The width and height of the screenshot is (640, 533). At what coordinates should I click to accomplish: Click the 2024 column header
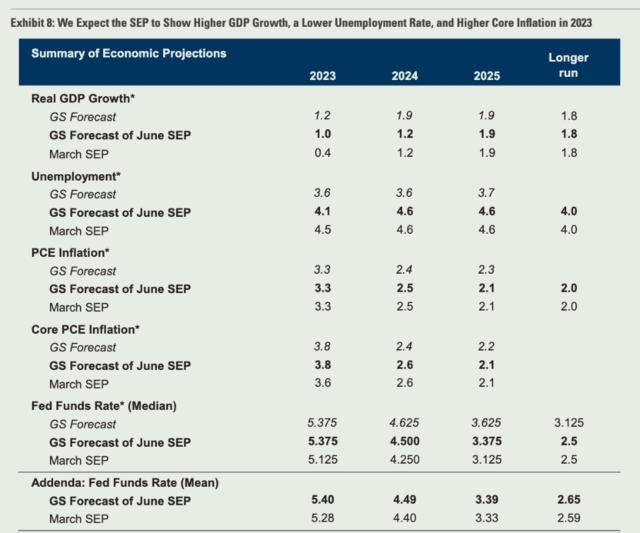coord(404,76)
